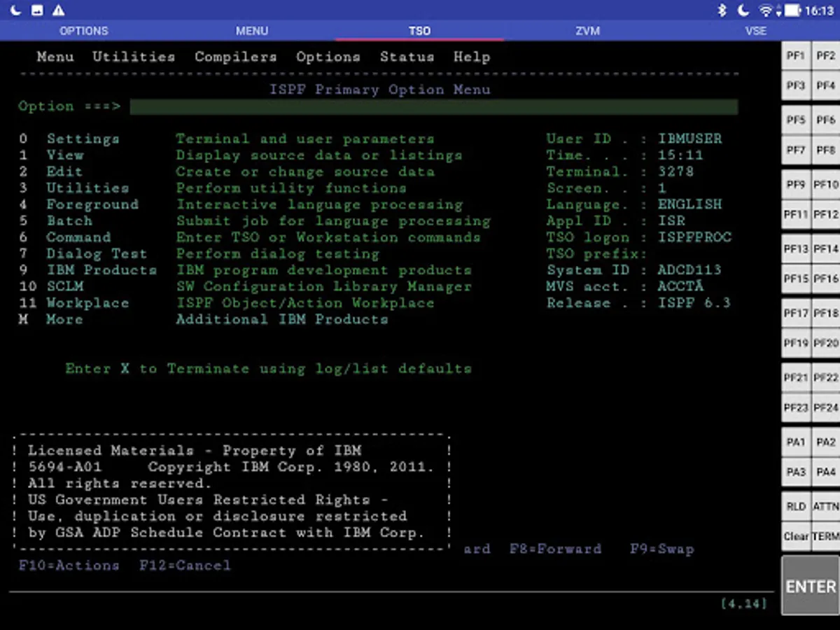Tap the PF21 key button
The height and width of the screenshot is (630, 840).
point(796,378)
